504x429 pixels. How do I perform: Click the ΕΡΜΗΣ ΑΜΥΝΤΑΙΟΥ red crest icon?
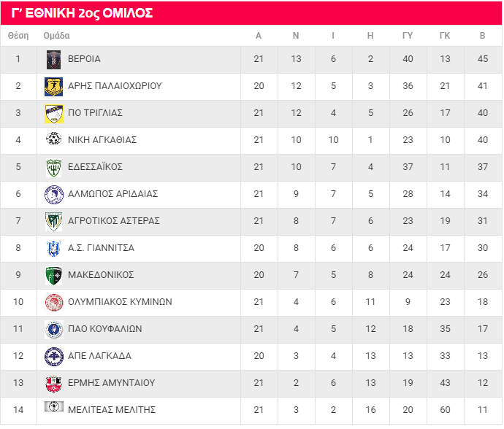click(x=53, y=384)
